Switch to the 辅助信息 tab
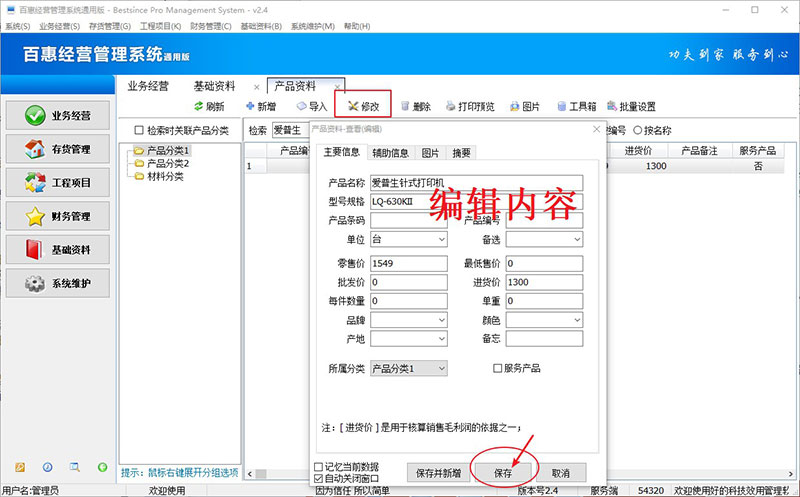800x497 pixels. click(390, 153)
